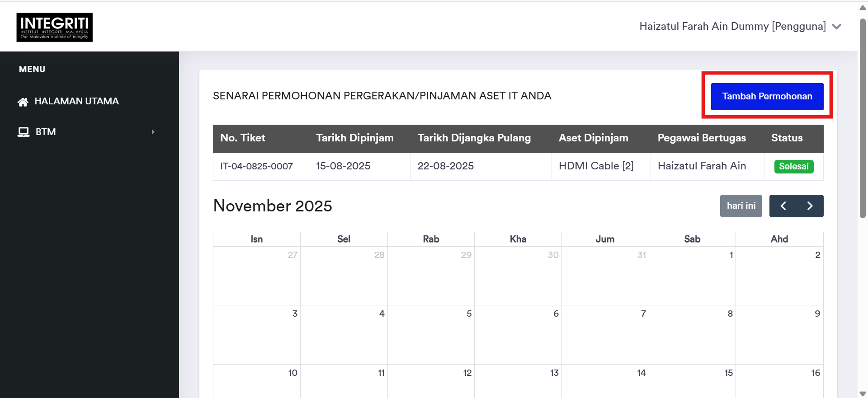
Task: Open ticket IT-04-0825-0007
Action: pos(256,166)
